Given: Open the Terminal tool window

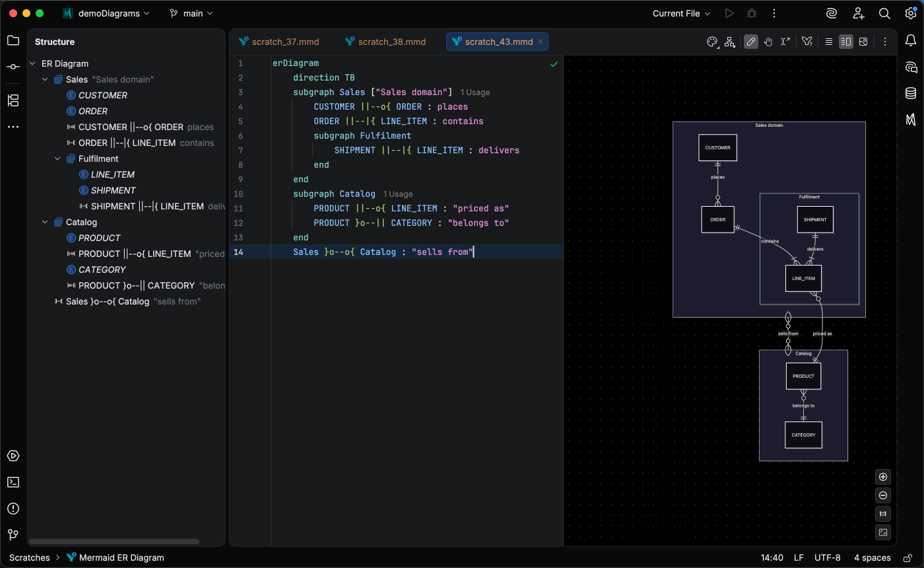Looking at the screenshot, I should (x=13, y=482).
